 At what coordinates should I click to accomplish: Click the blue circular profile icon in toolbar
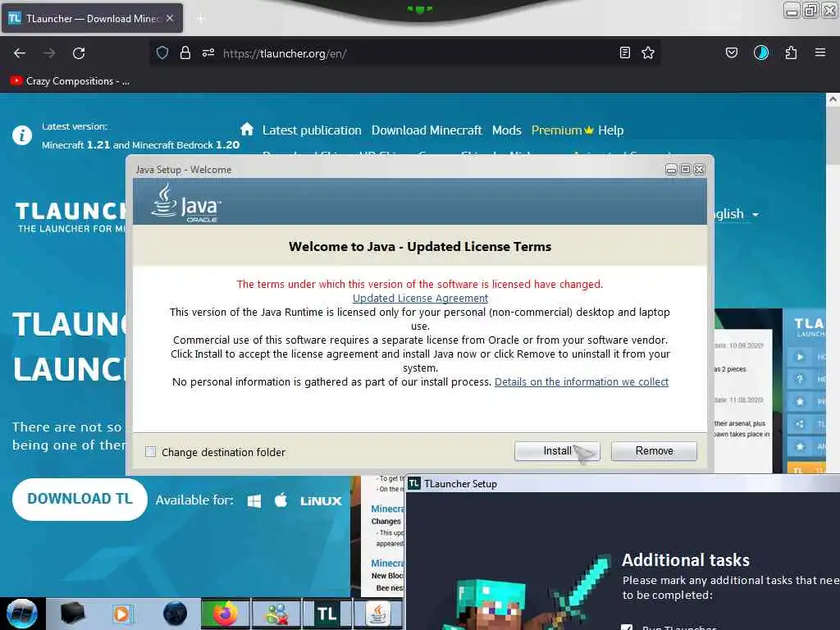coord(760,53)
